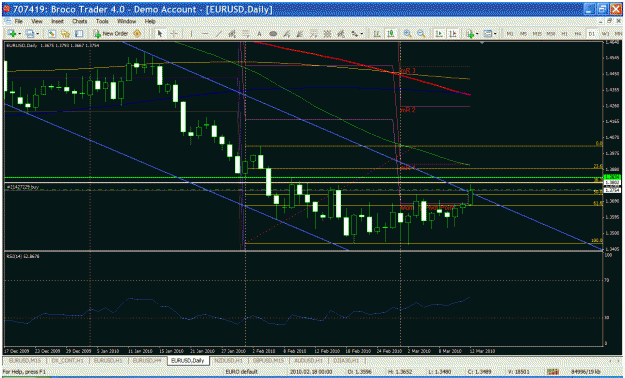Click the document icon left of File menu

click(x=7, y=21)
